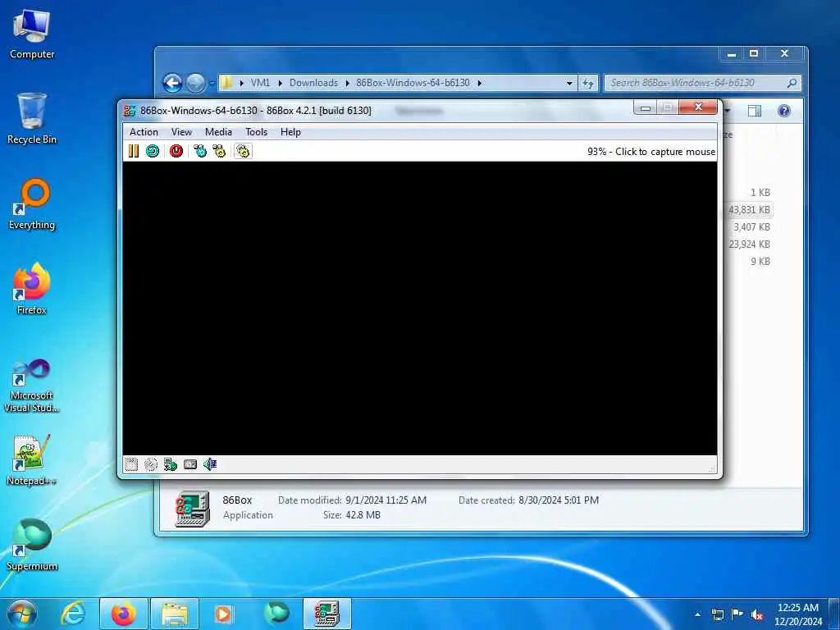The height and width of the screenshot is (630, 840).
Task: Expand the arrow after VM1 breadcrumb
Action: 281,83
